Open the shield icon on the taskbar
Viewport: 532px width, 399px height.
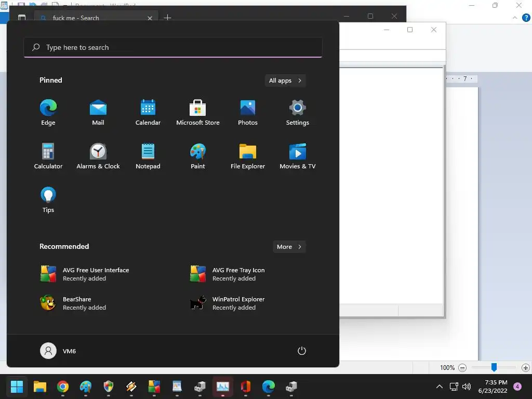pos(109,387)
